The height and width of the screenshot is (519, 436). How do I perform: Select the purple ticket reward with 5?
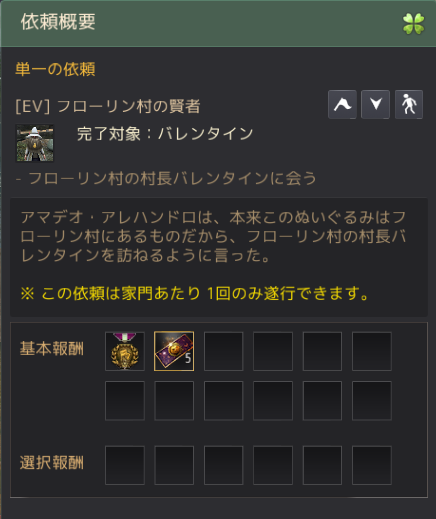click(174, 351)
